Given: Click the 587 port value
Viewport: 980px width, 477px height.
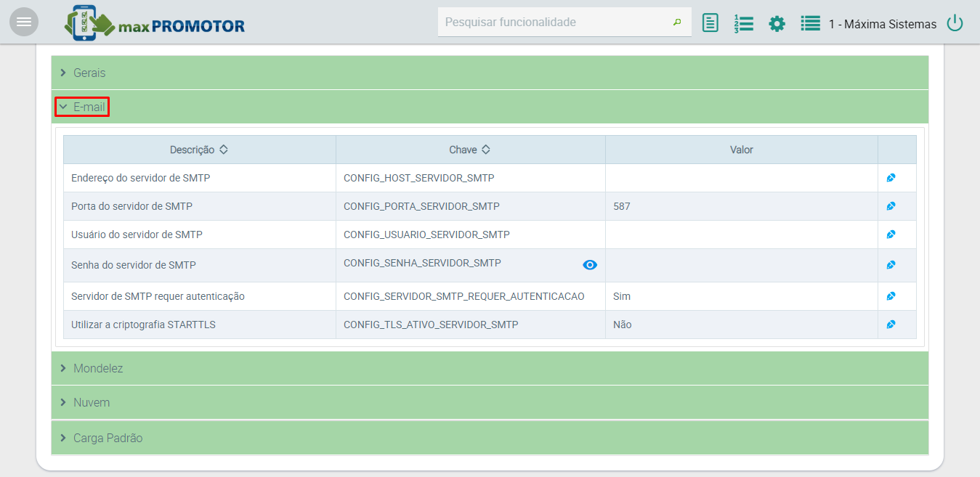Looking at the screenshot, I should 622,206.
